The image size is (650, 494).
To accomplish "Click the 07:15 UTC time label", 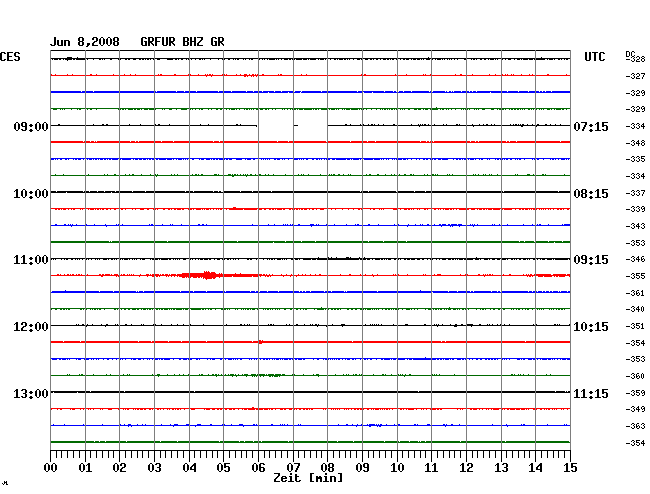I will pos(591,126).
